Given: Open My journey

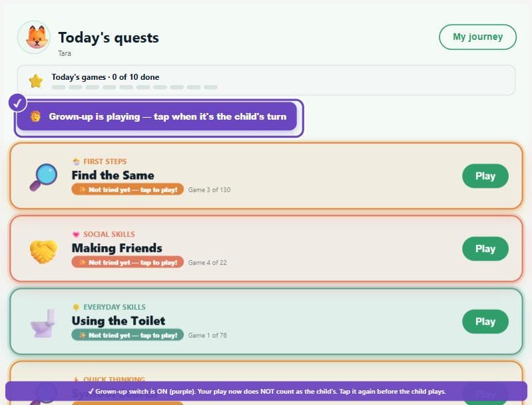Looking at the screenshot, I should pos(477,37).
